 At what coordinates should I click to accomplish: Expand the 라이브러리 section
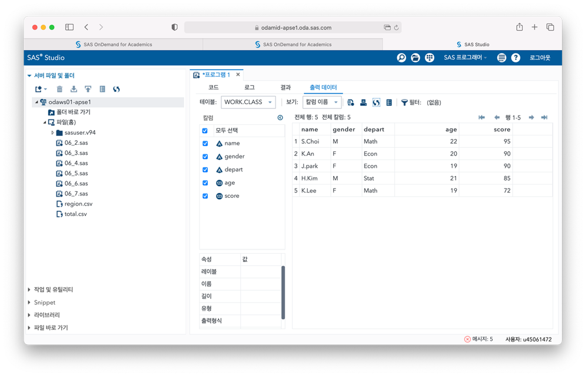[x=29, y=315]
